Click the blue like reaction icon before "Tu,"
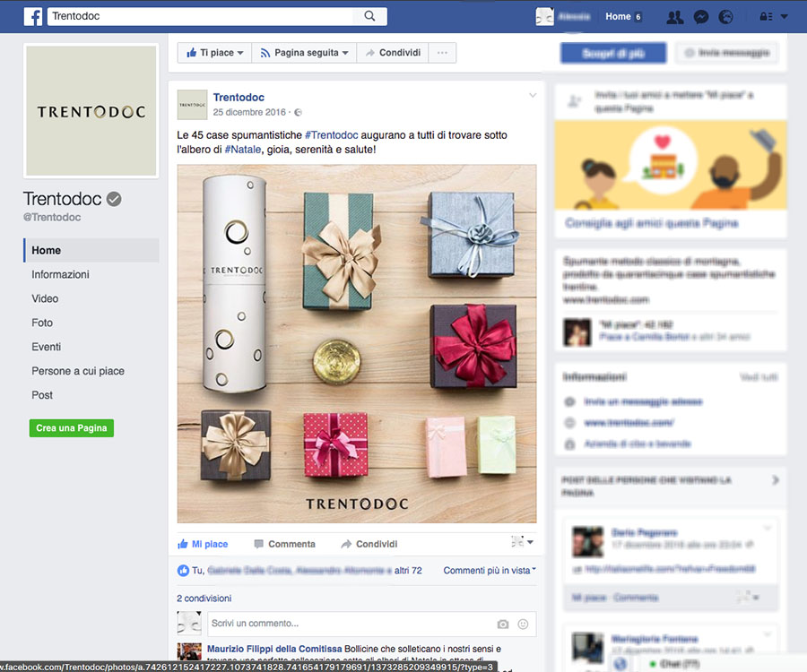807x672 pixels. pos(183,570)
